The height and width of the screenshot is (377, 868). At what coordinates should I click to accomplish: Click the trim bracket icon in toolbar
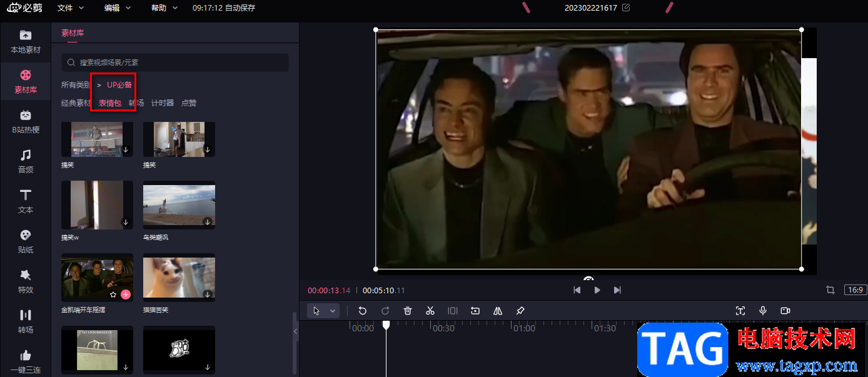click(x=453, y=311)
